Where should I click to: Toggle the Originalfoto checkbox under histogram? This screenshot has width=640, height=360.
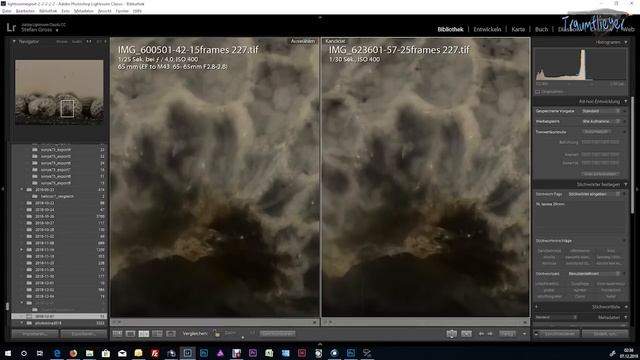[x=538, y=92]
